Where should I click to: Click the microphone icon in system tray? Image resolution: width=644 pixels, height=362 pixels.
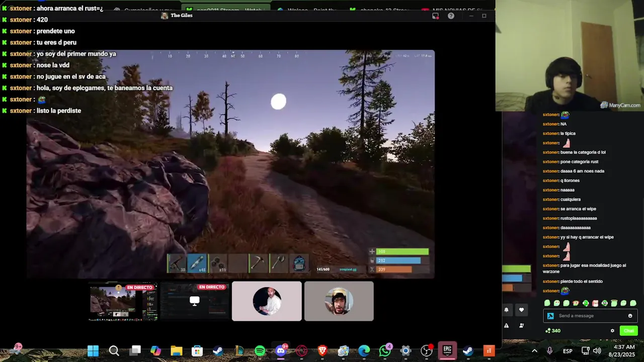[550, 351]
